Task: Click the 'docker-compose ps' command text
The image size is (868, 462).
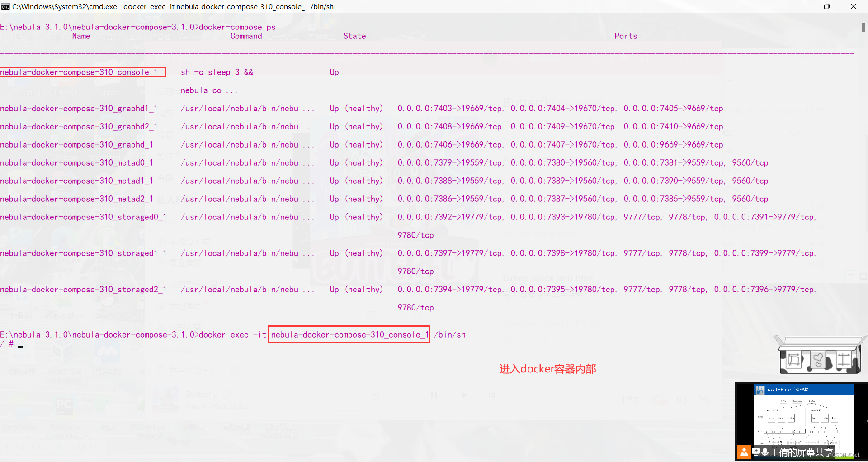Action: click(x=237, y=27)
